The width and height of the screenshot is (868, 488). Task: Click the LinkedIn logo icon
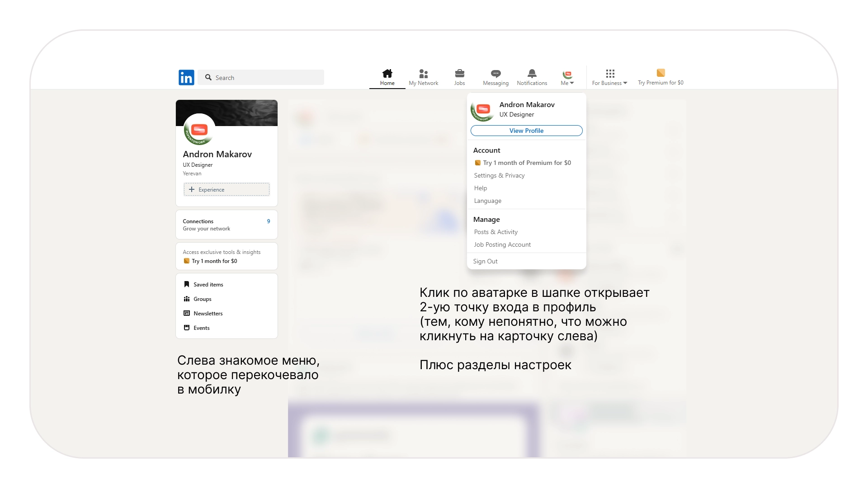[x=186, y=77]
